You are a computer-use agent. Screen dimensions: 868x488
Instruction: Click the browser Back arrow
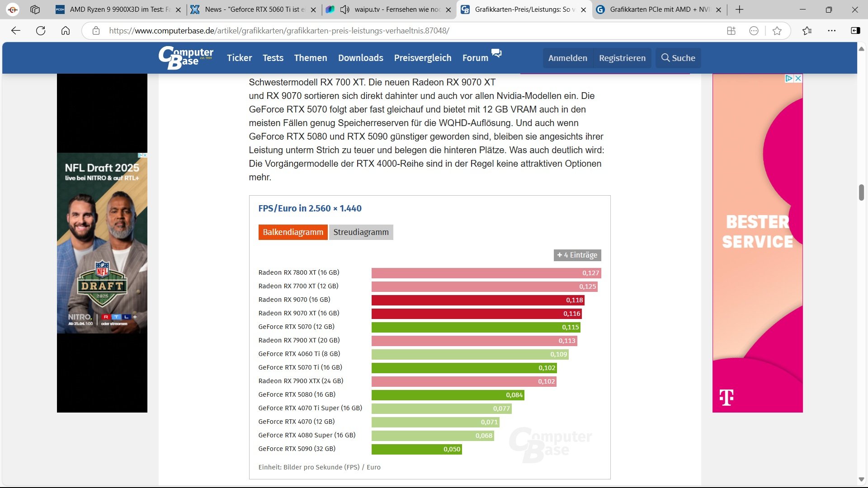(16, 31)
